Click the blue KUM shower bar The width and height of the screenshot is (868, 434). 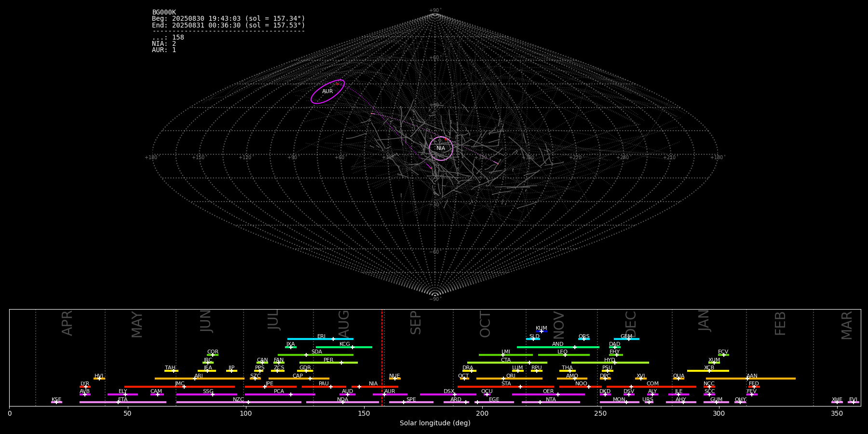point(542,331)
